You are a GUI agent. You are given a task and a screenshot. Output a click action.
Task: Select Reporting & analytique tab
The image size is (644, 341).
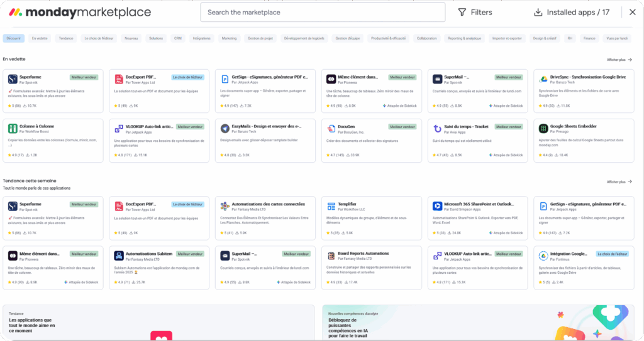tap(465, 38)
